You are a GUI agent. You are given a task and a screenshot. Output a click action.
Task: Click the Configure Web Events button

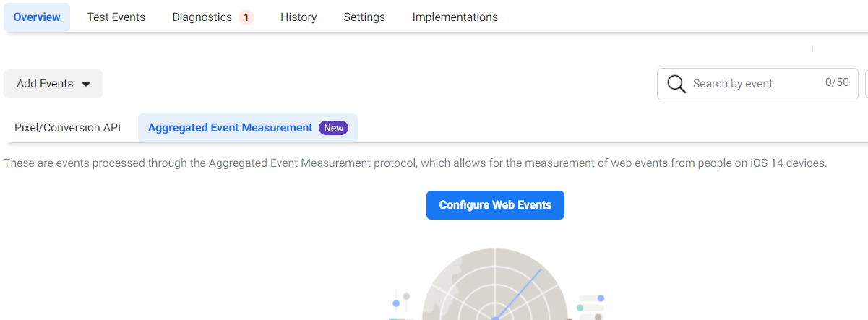pos(495,205)
